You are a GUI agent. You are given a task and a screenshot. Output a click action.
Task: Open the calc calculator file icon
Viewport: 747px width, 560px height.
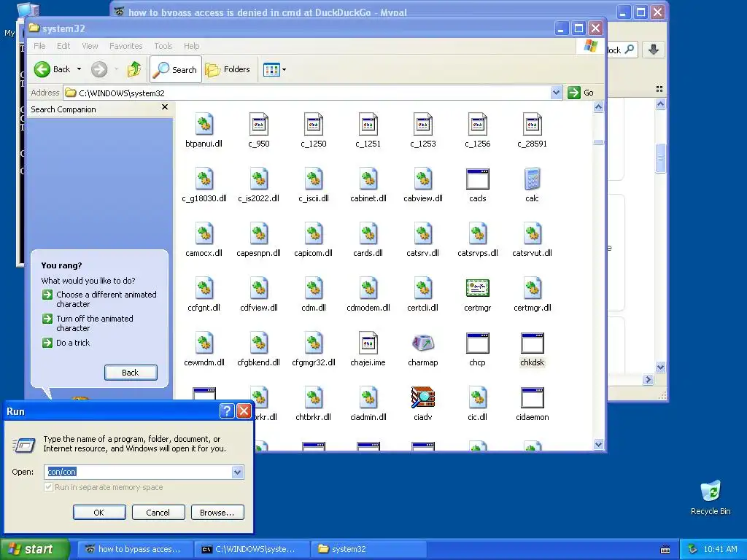coord(532,179)
